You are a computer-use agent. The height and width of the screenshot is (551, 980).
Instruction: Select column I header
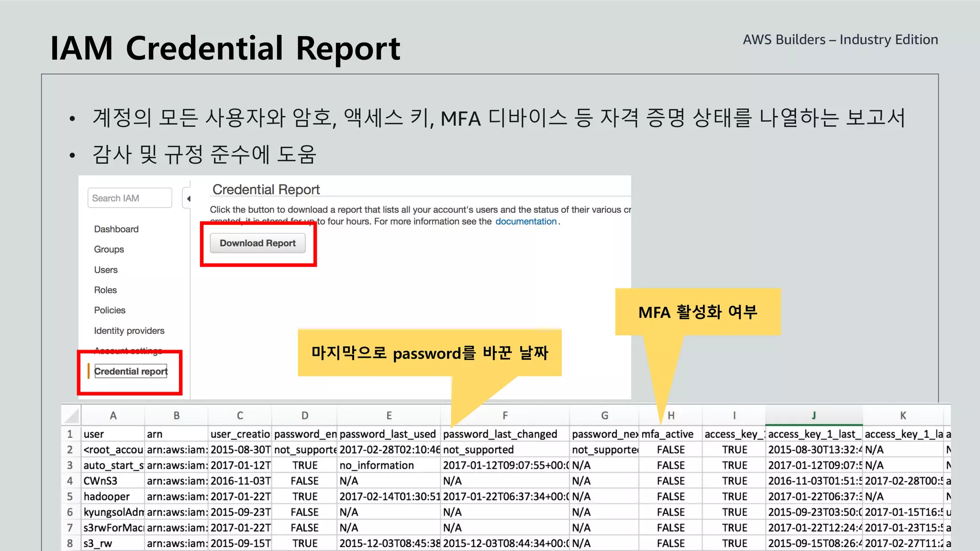734,416
